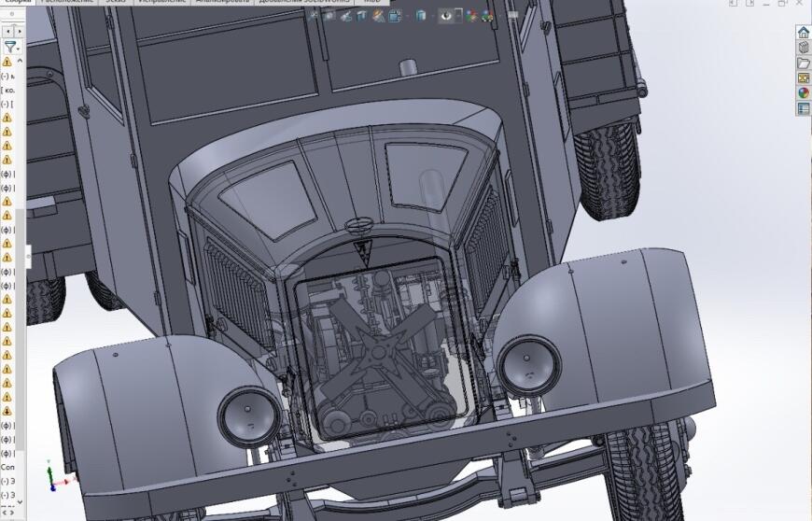Open the Appearances color wheel pane
Screen dimensions: 812x521
[x=803, y=92]
